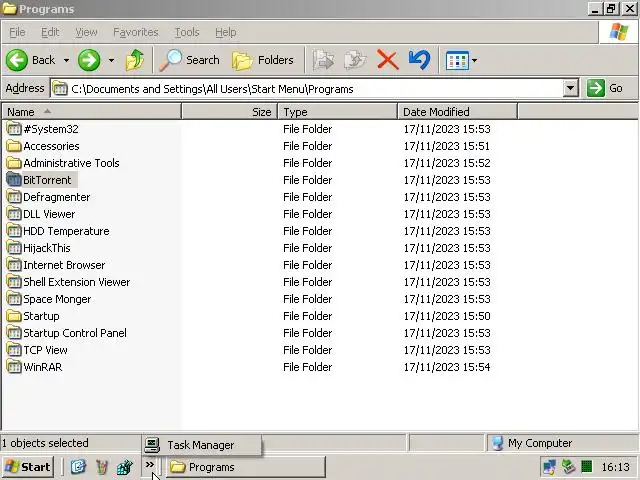Select the Internet Browser folder icon
This screenshot has width=640, height=480.
(x=14, y=265)
